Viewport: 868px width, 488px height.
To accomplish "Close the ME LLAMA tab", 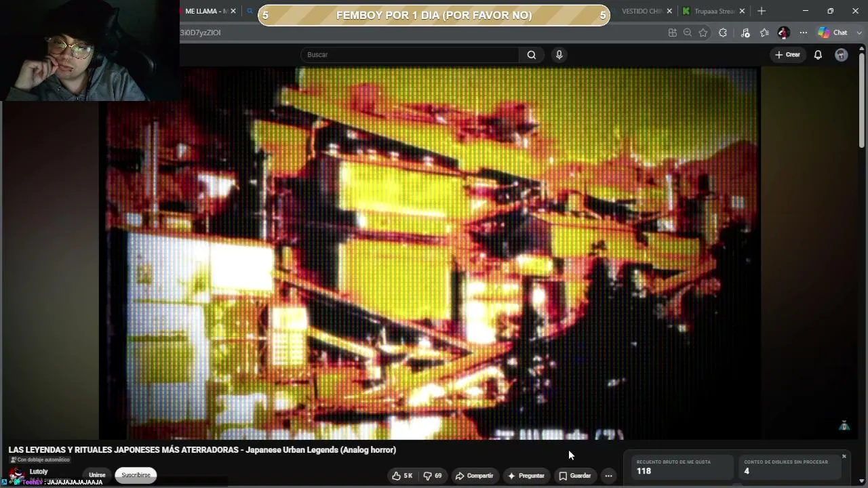I will pos(233,11).
